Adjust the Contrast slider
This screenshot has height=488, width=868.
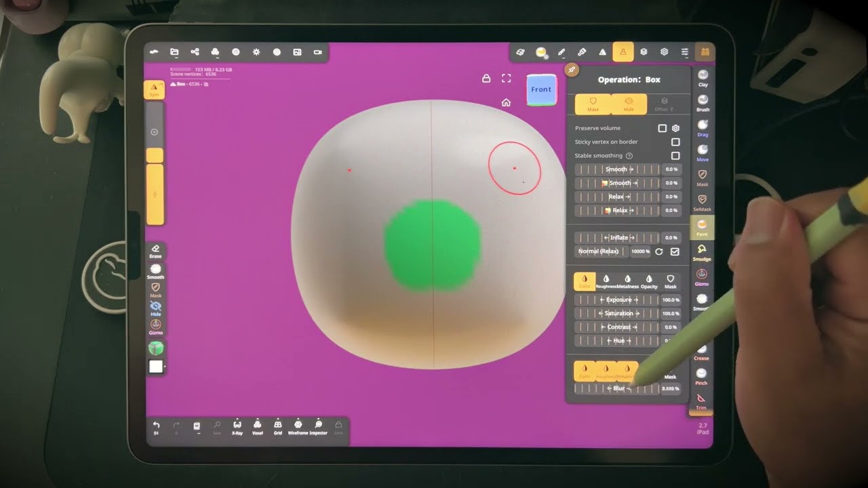pos(617,327)
